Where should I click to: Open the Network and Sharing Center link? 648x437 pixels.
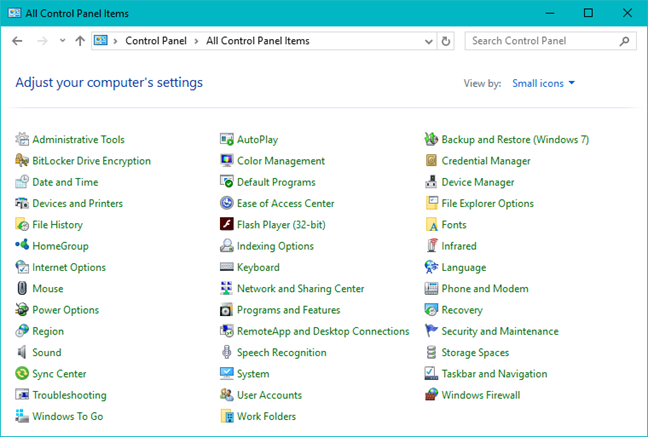pyautogui.click(x=300, y=289)
